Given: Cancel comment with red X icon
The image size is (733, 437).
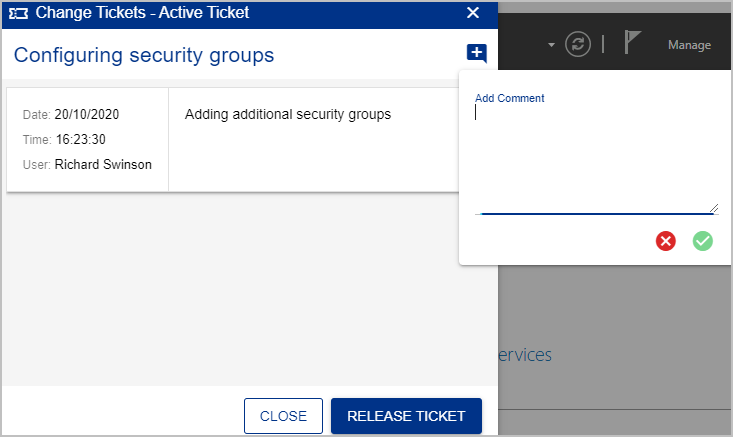Looking at the screenshot, I should point(665,241).
